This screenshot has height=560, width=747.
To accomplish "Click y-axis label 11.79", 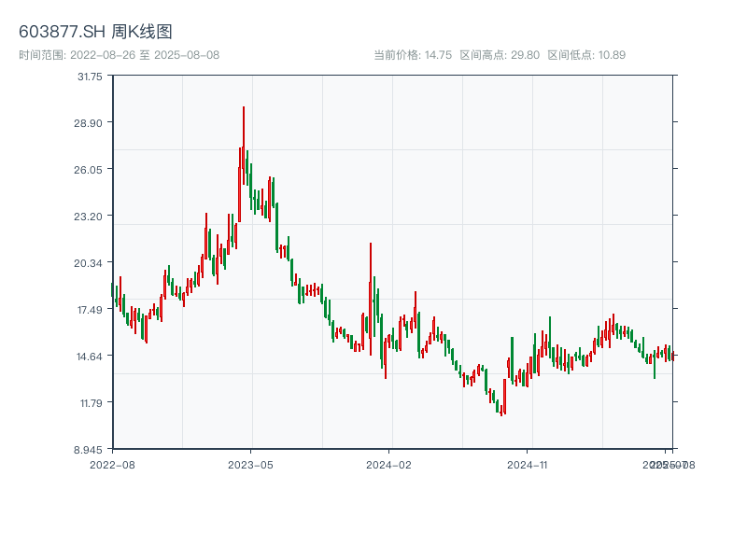I will (x=92, y=403).
